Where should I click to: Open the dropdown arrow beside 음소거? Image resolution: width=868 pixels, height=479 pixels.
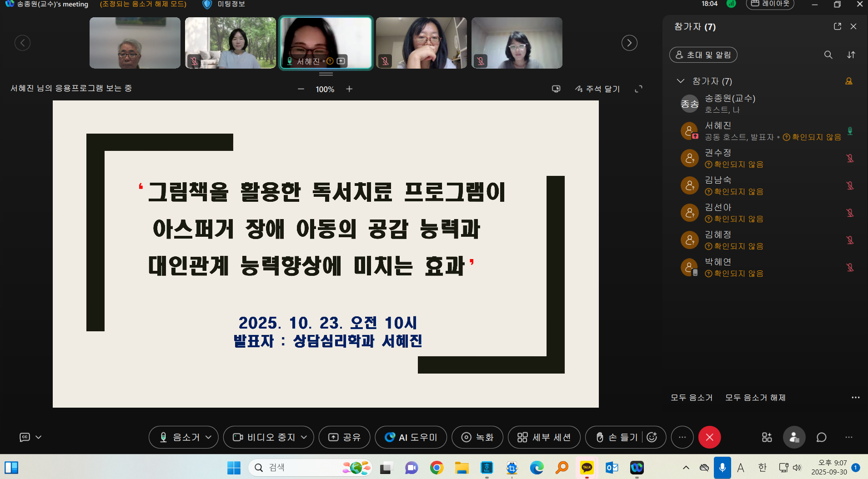coord(209,437)
